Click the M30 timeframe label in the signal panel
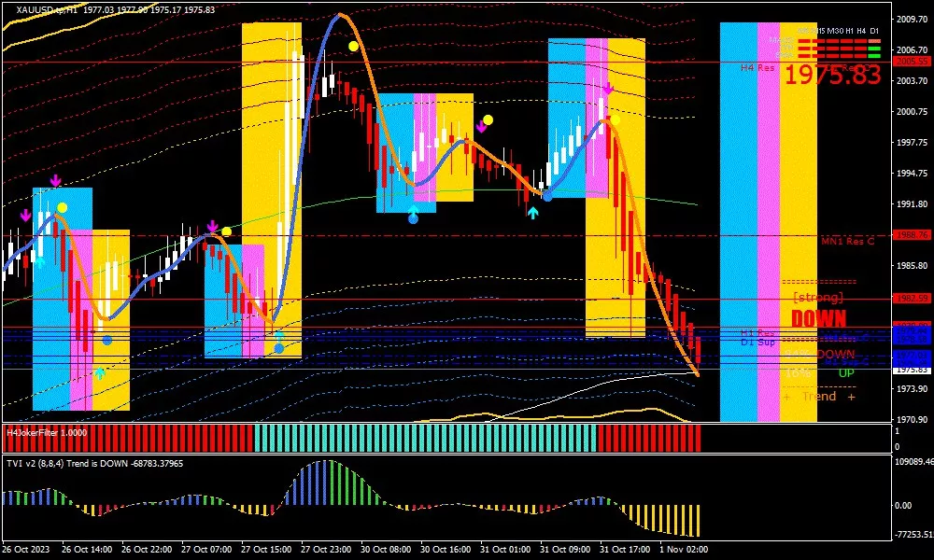 pos(836,31)
